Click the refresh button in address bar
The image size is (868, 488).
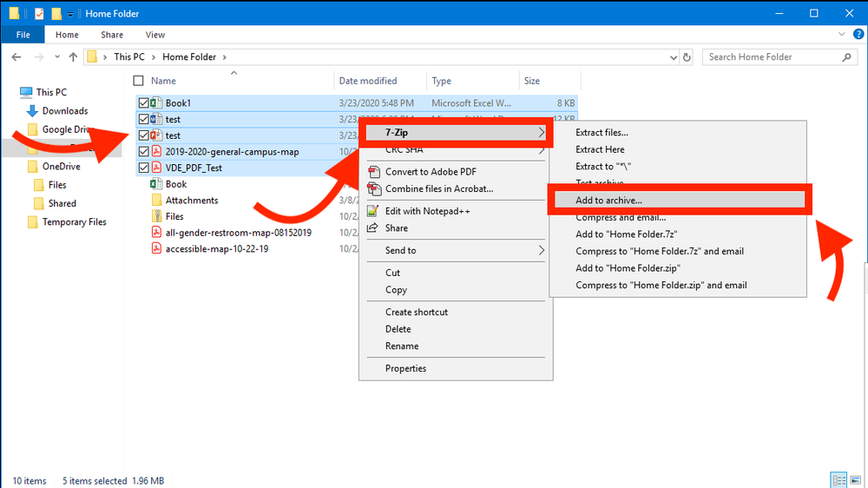[687, 57]
